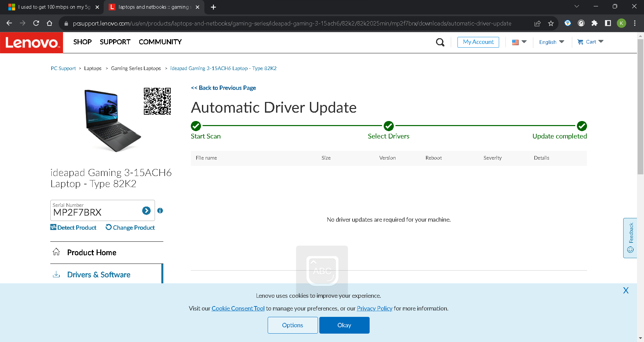Click the Detect Product link
Screen dimensions: 644x342
point(73,227)
